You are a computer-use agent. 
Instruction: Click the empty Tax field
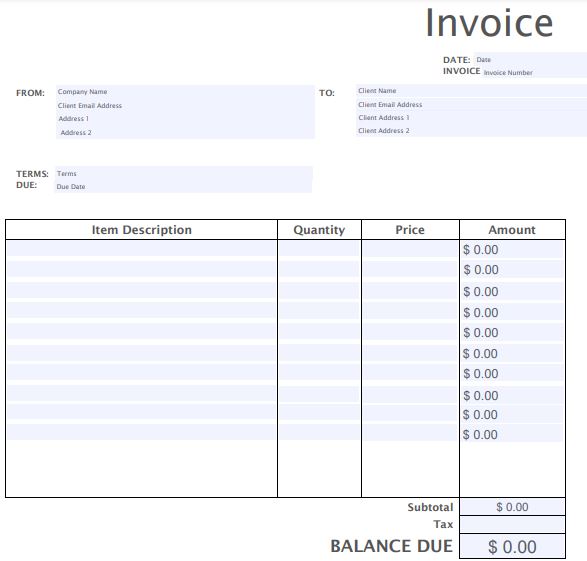(x=512, y=525)
